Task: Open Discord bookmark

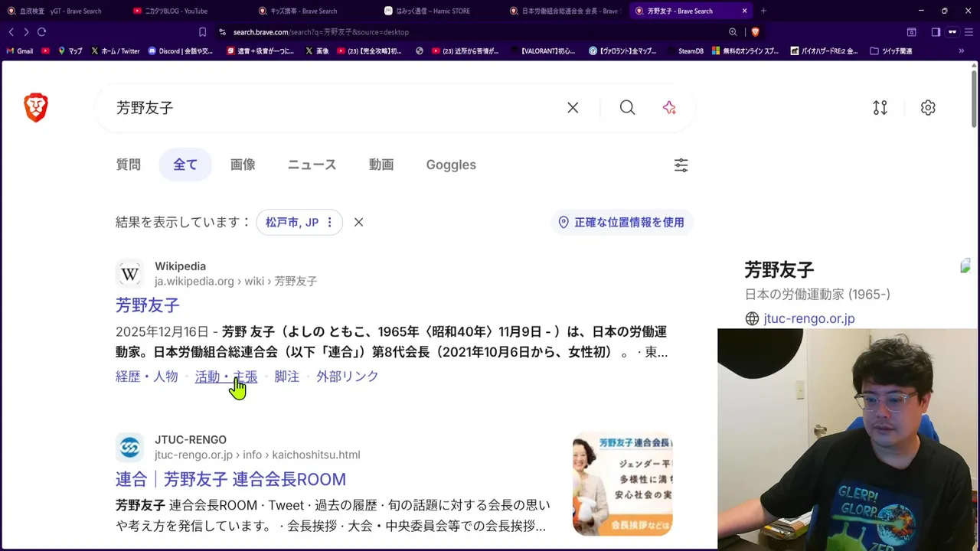Action: coord(181,51)
